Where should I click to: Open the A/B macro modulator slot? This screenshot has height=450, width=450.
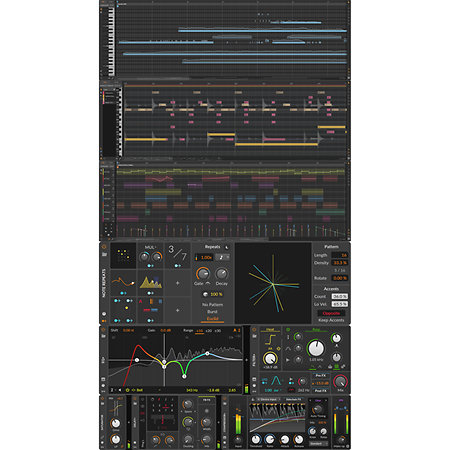(x=150, y=310)
